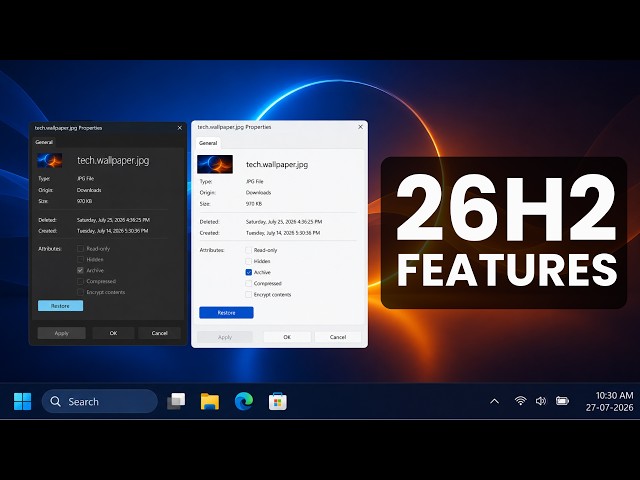The image size is (640, 480).
Task: Enable Compressed in light Properties window
Action: 249,283
